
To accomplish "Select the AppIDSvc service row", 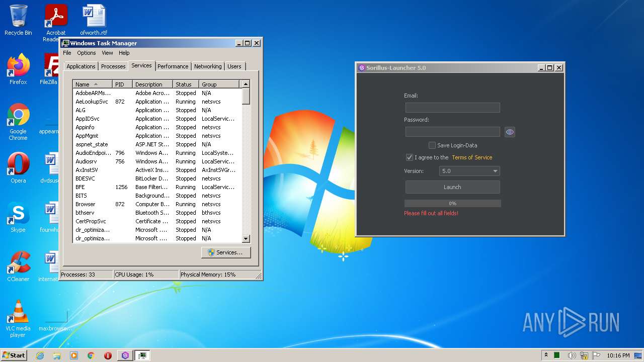I will (x=157, y=119).
